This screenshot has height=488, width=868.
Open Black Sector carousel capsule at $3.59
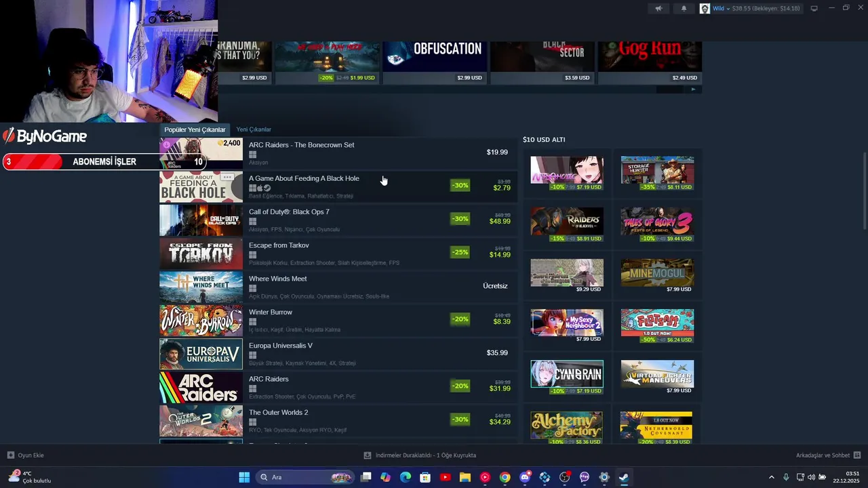pos(542,62)
